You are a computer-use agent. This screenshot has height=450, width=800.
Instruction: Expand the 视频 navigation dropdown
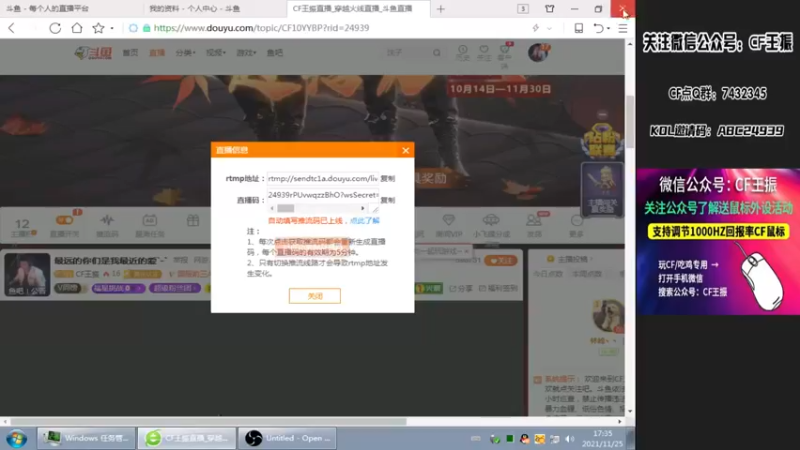click(215, 53)
